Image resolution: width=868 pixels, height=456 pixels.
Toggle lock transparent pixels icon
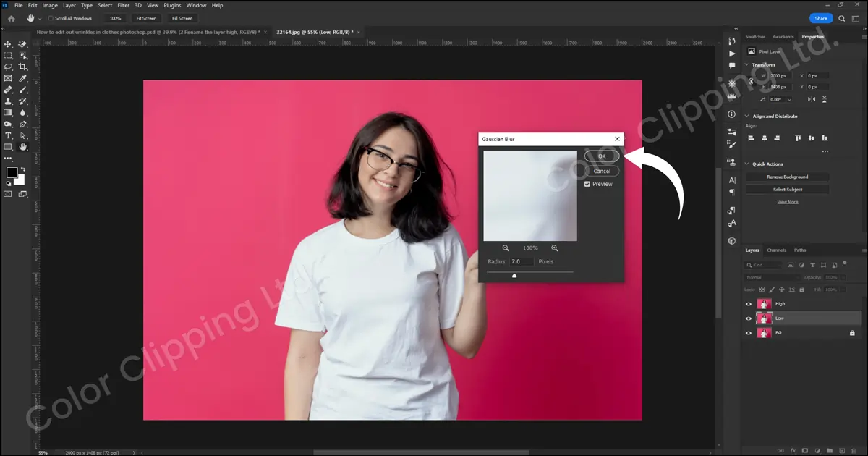point(760,290)
